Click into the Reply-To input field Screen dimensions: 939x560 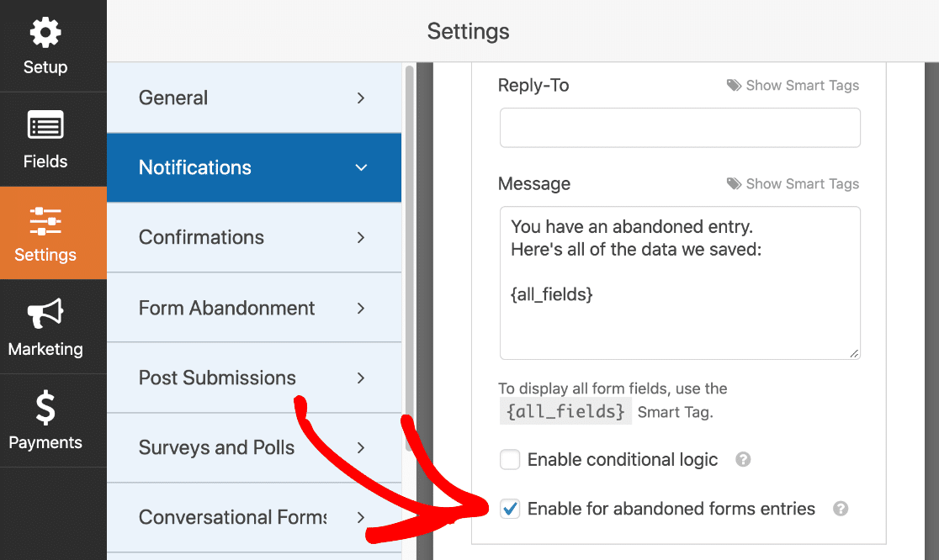pyautogui.click(x=680, y=128)
